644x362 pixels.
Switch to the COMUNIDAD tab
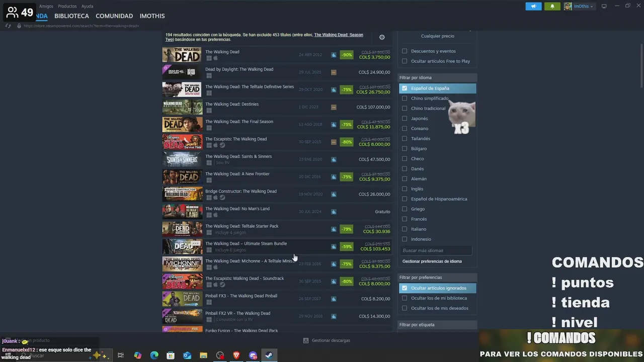(x=114, y=16)
